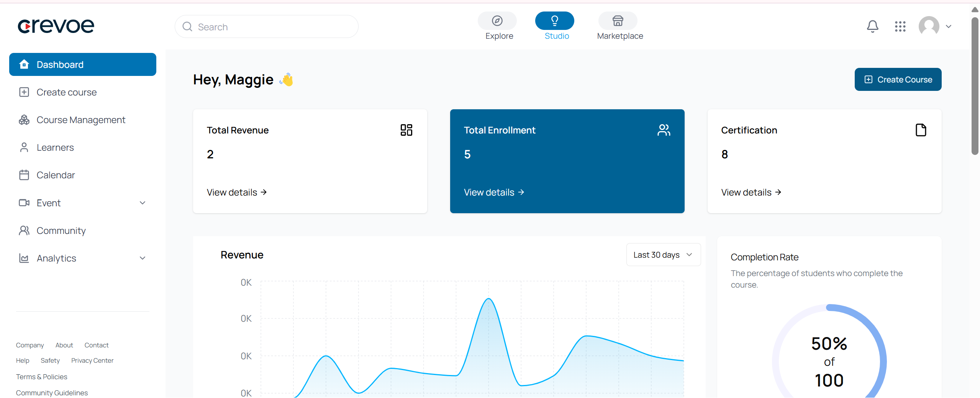Click the Crevoe logo

(56, 26)
